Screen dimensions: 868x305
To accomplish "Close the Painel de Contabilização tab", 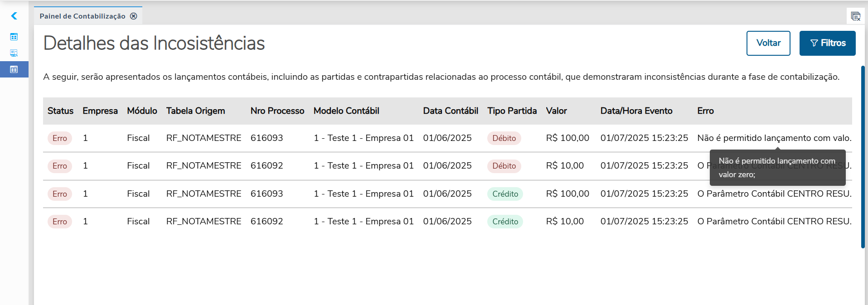I will (134, 16).
